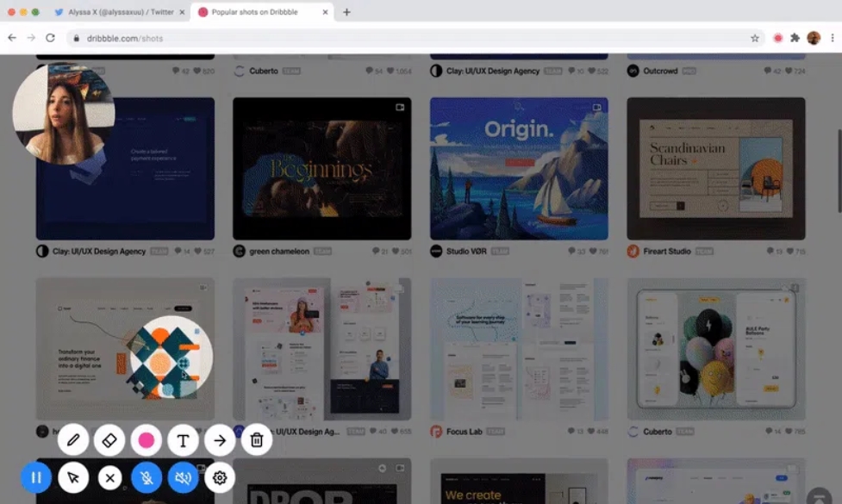Click the webcam preview bubble
Viewport: 842px width, 504px height.
(64, 114)
